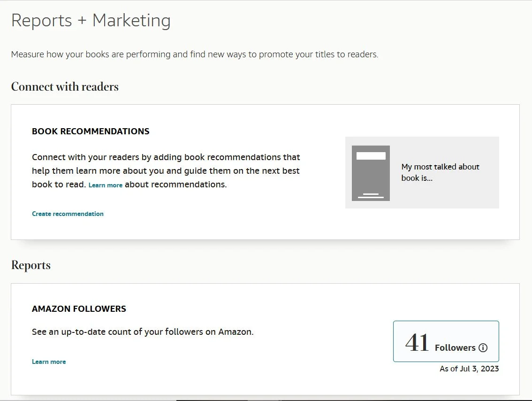This screenshot has width=532, height=401.
Task: Click the large number 41
Action: coord(417,343)
